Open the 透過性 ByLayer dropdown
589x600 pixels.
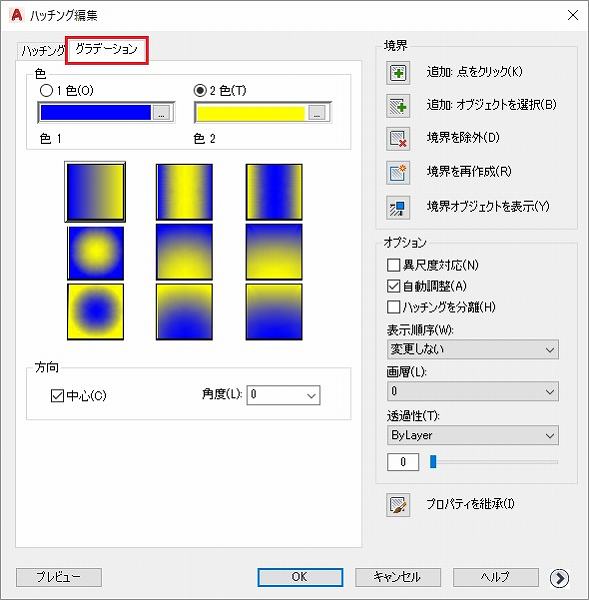coord(473,435)
